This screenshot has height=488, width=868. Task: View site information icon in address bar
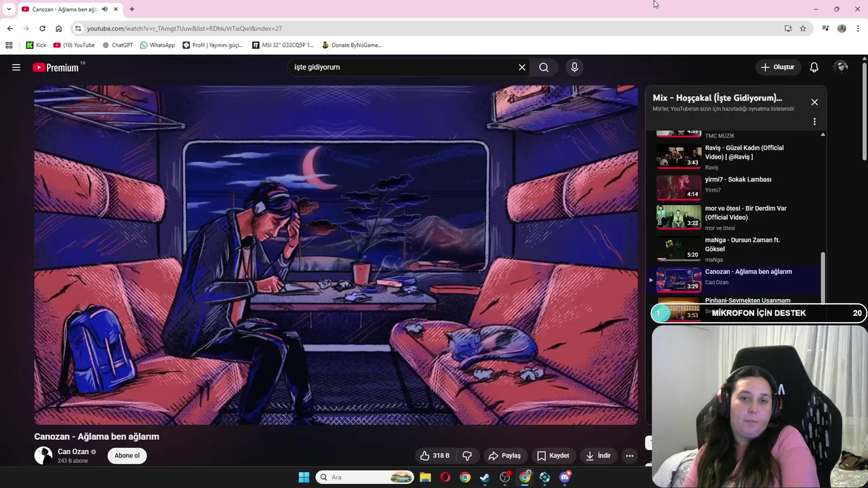click(78, 28)
